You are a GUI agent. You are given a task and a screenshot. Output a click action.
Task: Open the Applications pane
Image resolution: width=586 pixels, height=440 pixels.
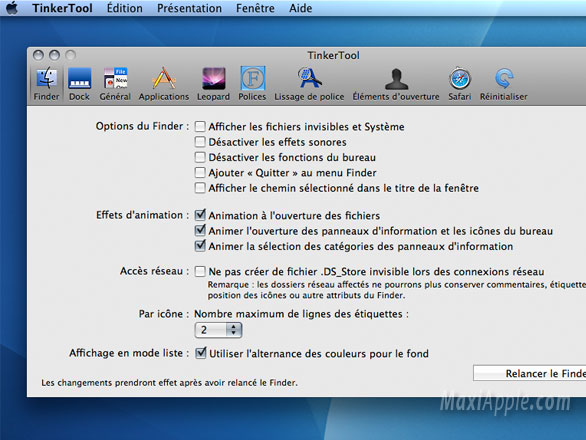point(164,84)
